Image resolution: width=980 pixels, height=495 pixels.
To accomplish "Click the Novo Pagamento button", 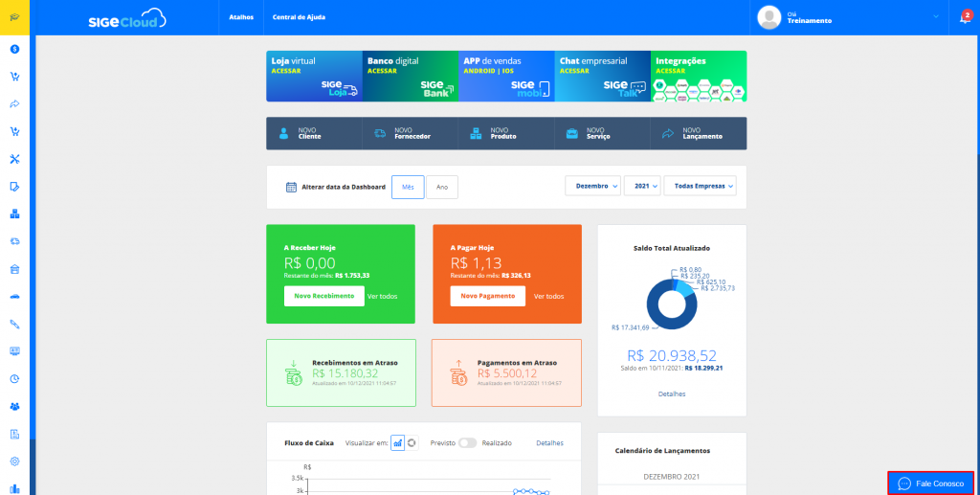I will point(487,296).
